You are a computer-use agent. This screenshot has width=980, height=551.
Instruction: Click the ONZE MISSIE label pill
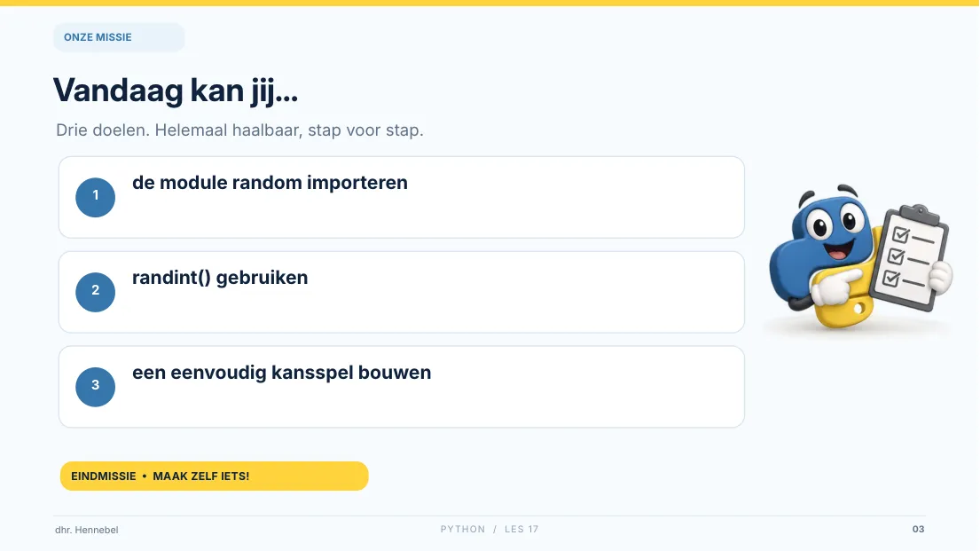pyautogui.click(x=119, y=37)
